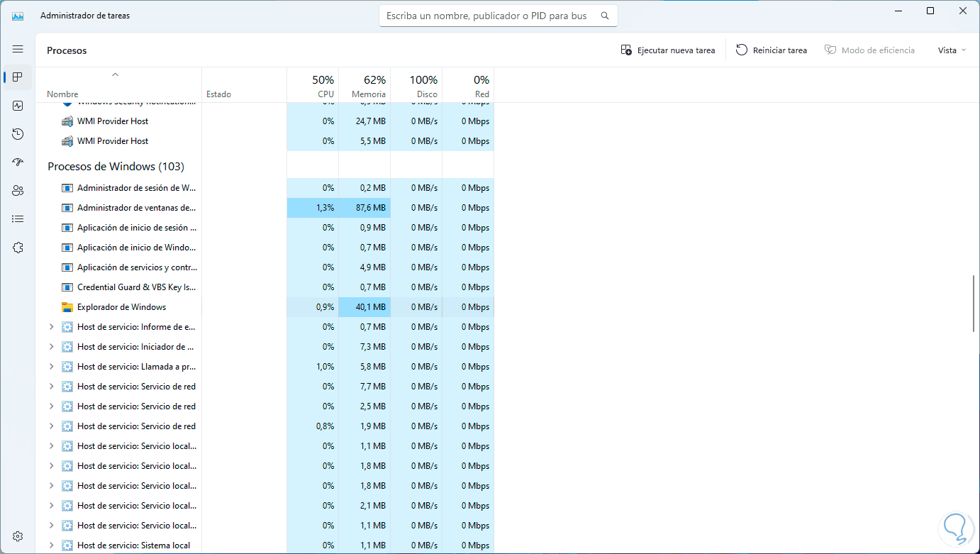Sort processes by the Estado column header
The width and height of the screenshot is (980, 554).
click(x=245, y=85)
